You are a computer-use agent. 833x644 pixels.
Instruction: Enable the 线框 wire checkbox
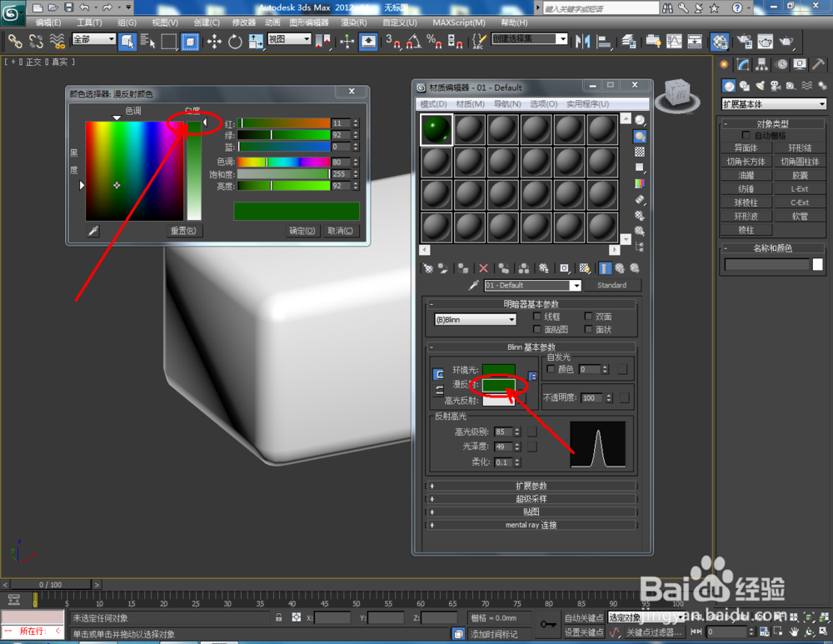(537, 316)
